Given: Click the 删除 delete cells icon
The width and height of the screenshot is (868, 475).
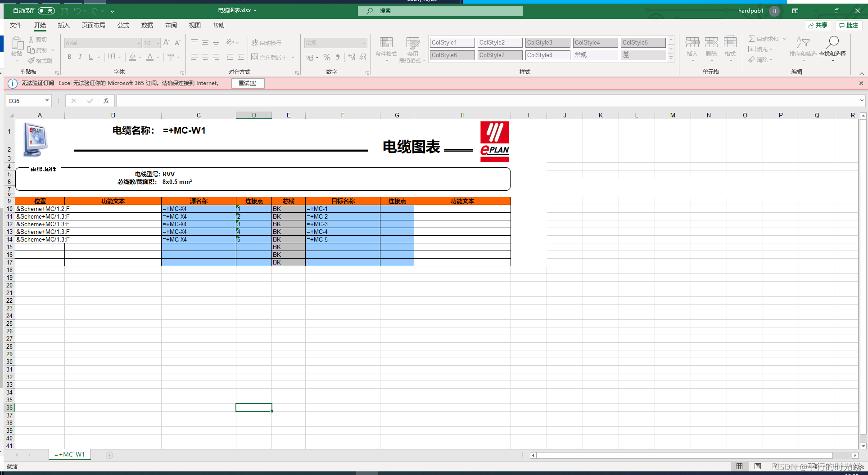Looking at the screenshot, I should (711, 43).
